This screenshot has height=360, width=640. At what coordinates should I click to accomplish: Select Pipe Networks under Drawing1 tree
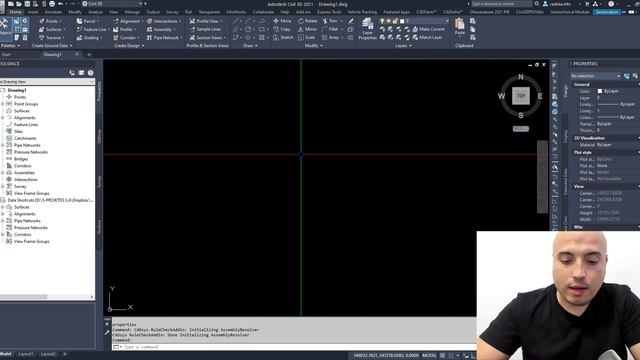[x=27, y=145]
